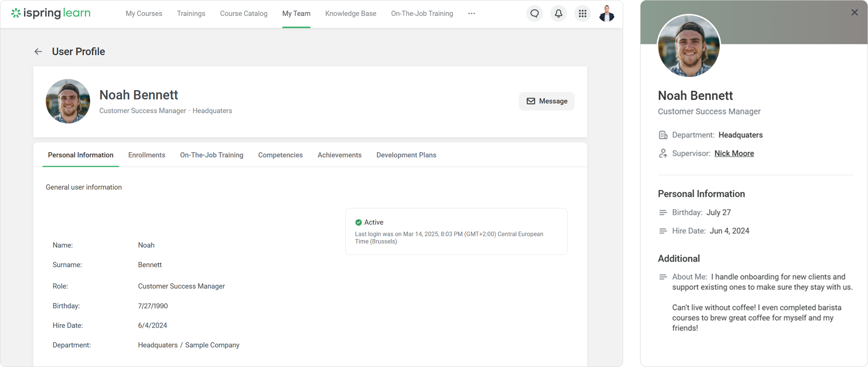The image size is (868, 367).
Task: Open Knowledge Base in top navigation
Action: (350, 14)
